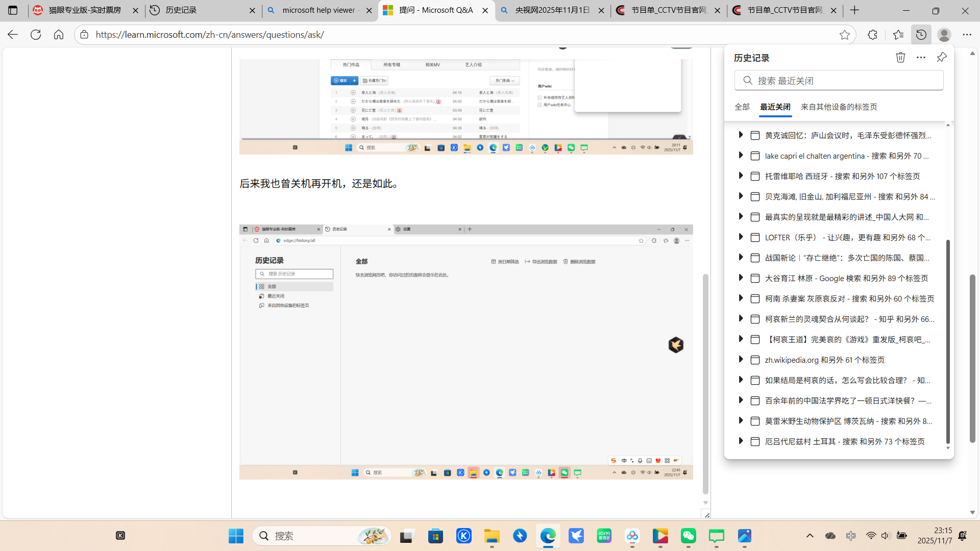Click the 搜索 最近关闭 search field

[x=839, y=80]
